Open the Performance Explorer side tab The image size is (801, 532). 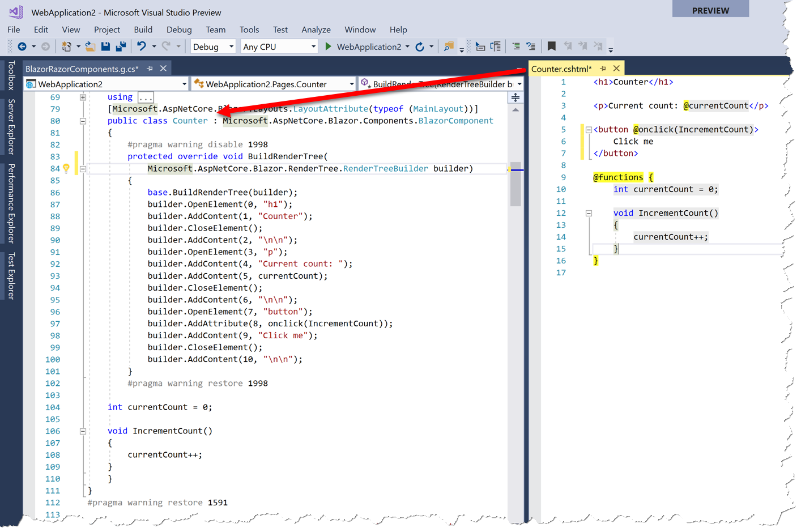[x=11, y=203]
